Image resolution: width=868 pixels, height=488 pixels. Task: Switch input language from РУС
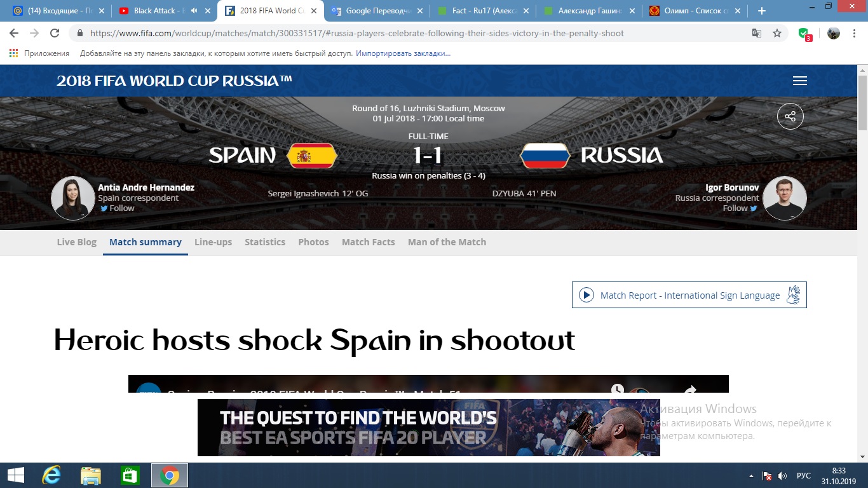(804, 476)
